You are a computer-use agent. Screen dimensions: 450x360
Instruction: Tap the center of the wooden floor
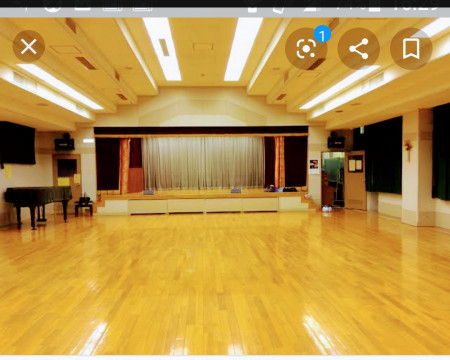[x=225, y=283]
